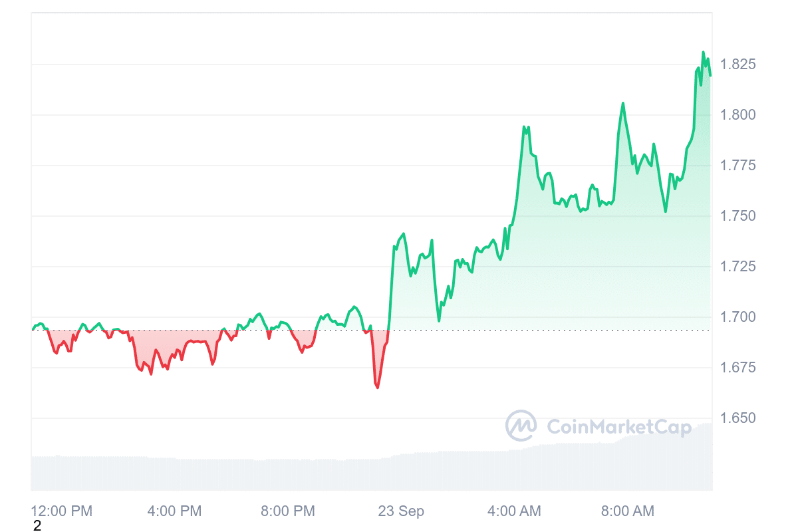Click the lowest red dip before 23 Sep

378,387
